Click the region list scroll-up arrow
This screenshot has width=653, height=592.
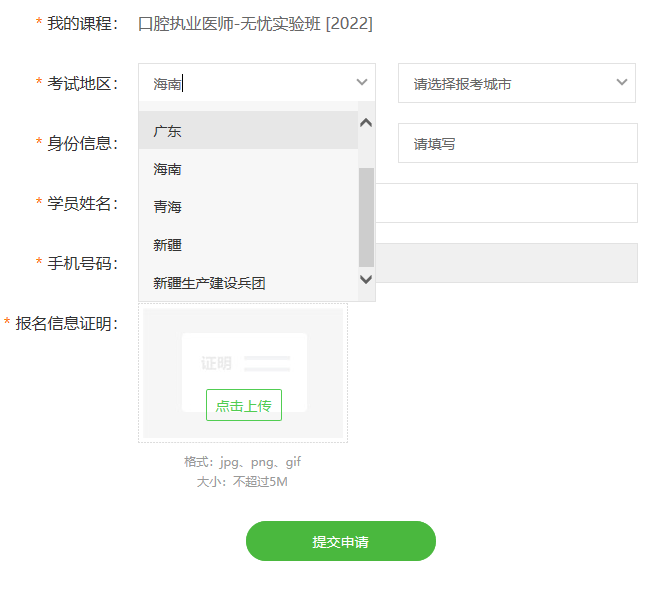[365, 123]
